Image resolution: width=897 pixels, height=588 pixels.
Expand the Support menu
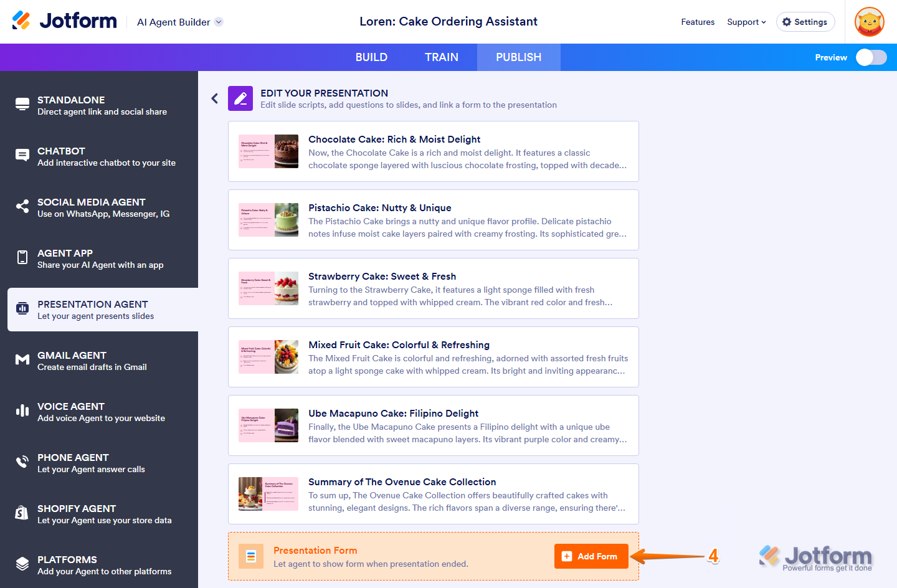pyautogui.click(x=746, y=22)
